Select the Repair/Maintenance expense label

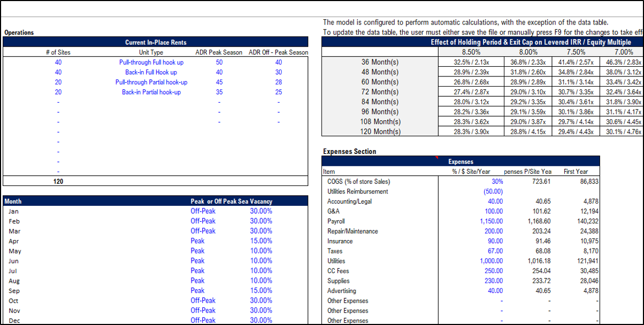tap(352, 231)
